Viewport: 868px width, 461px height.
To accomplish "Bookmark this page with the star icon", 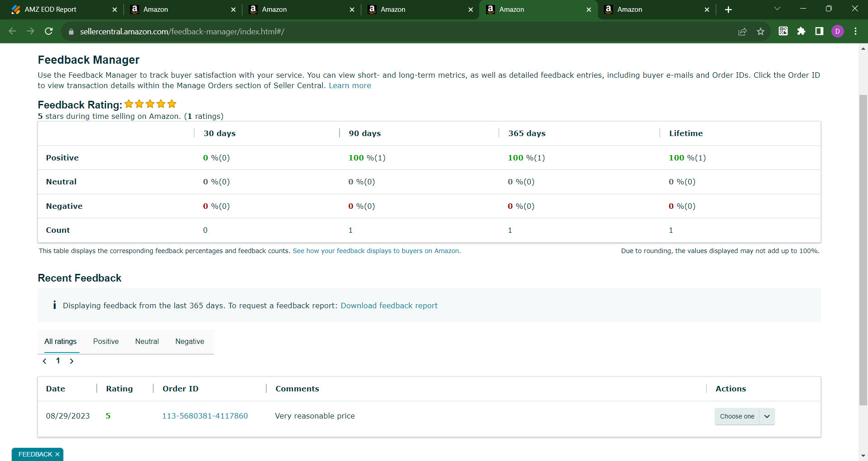I will (x=760, y=32).
